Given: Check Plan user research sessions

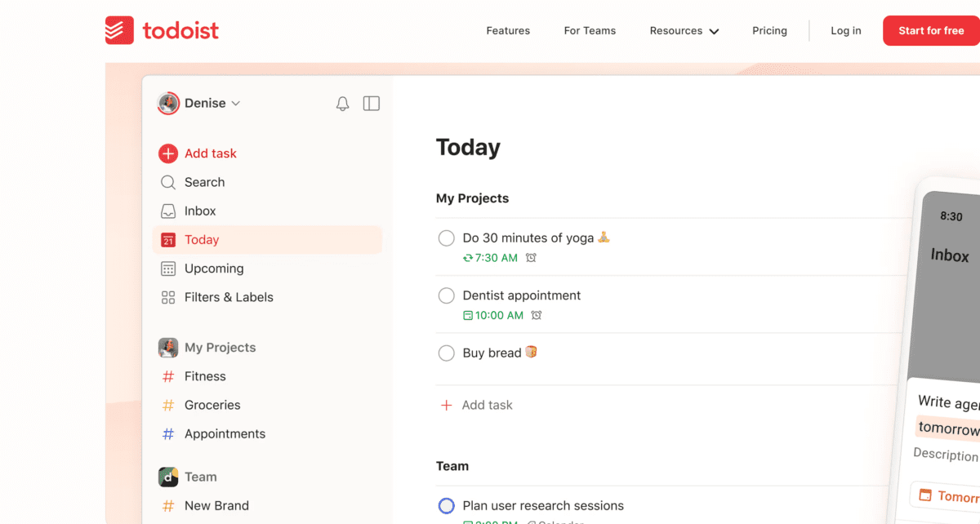Looking at the screenshot, I should click(x=447, y=506).
